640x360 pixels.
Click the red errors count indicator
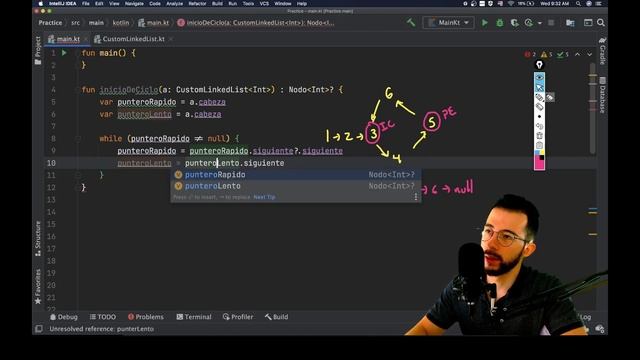pyautogui.click(x=530, y=54)
